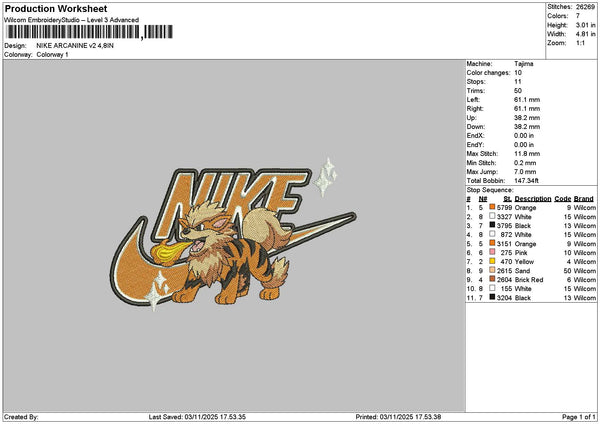Select 'Last Saved: 03/11/2025 17.53.35' text
The height and width of the screenshot is (424, 600).
tap(197, 417)
